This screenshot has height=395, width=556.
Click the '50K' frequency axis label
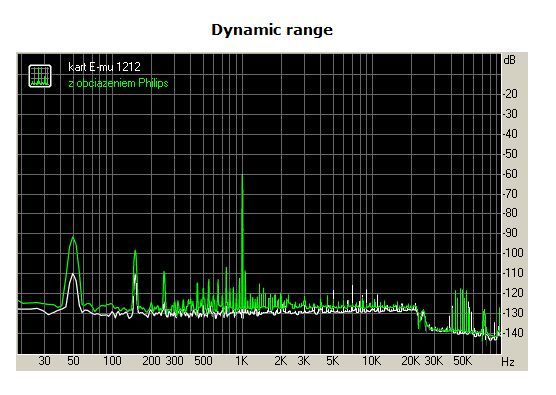pyautogui.click(x=463, y=361)
